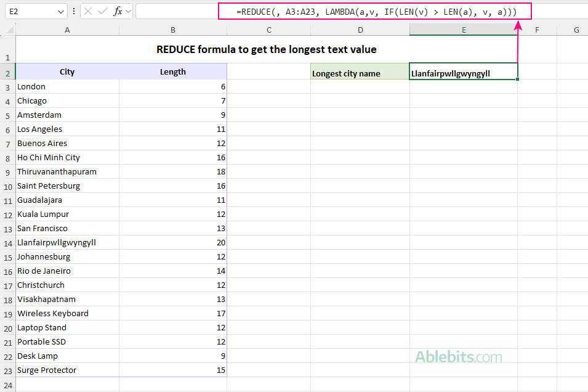Select cell A14 Llanfairpwllgwyngyll
This screenshot has height=392, width=588.
(x=67, y=243)
